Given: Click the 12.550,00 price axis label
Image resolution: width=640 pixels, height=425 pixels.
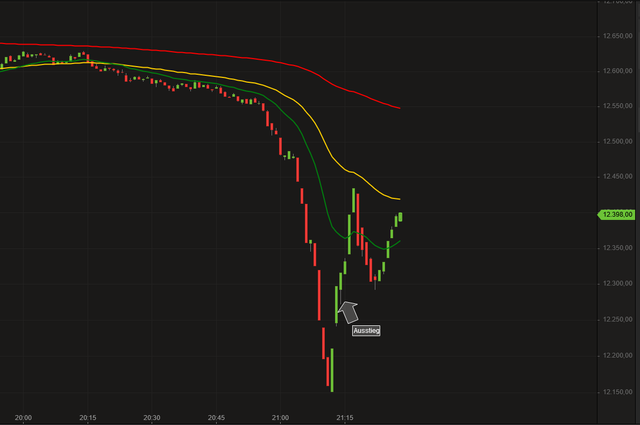Looking at the screenshot, I should 618,106.
